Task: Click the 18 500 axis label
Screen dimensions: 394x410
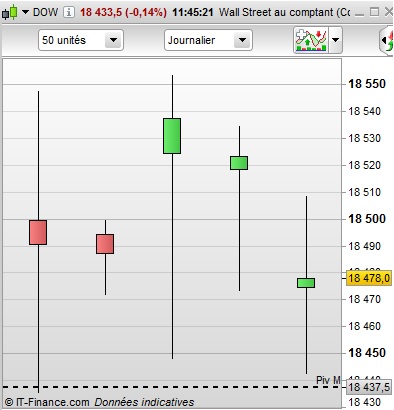Action: click(x=367, y=219)
